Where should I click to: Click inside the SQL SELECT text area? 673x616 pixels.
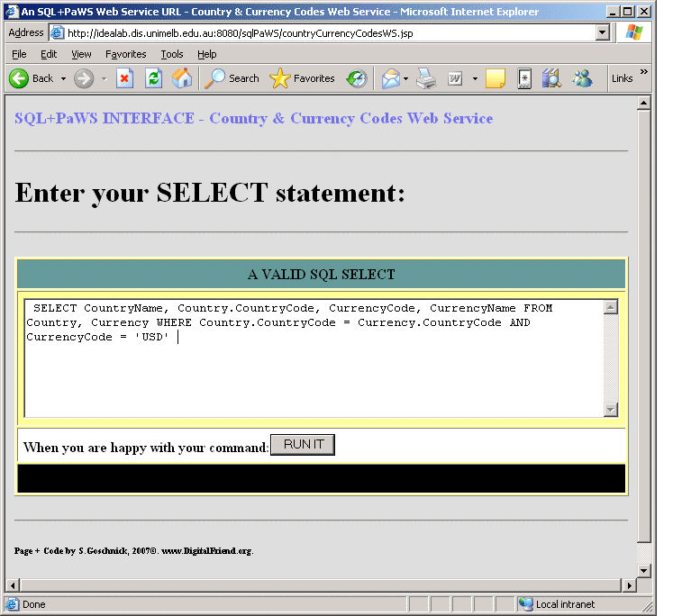point(314,358)
